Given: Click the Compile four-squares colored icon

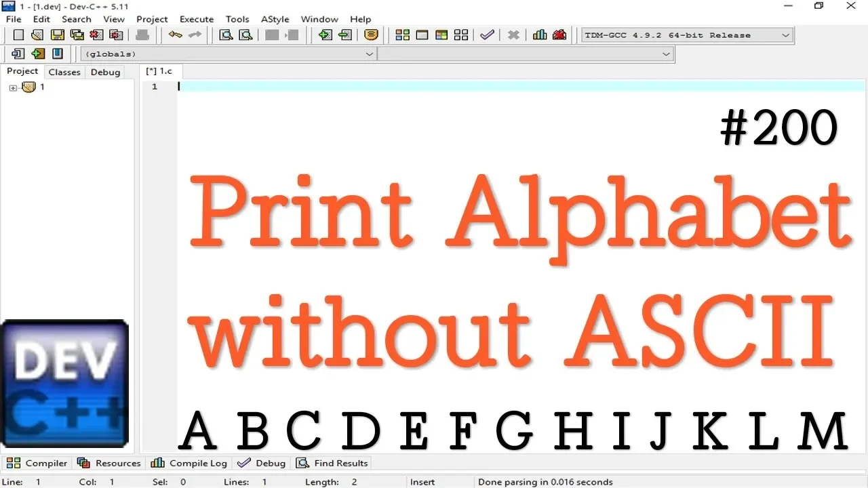Looking at the screenshot, I should tap(402, 35).
